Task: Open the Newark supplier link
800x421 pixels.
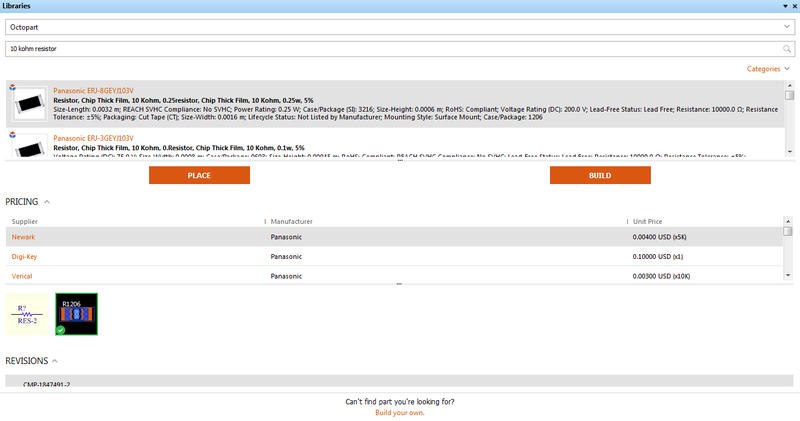Action: click(22, 237)
